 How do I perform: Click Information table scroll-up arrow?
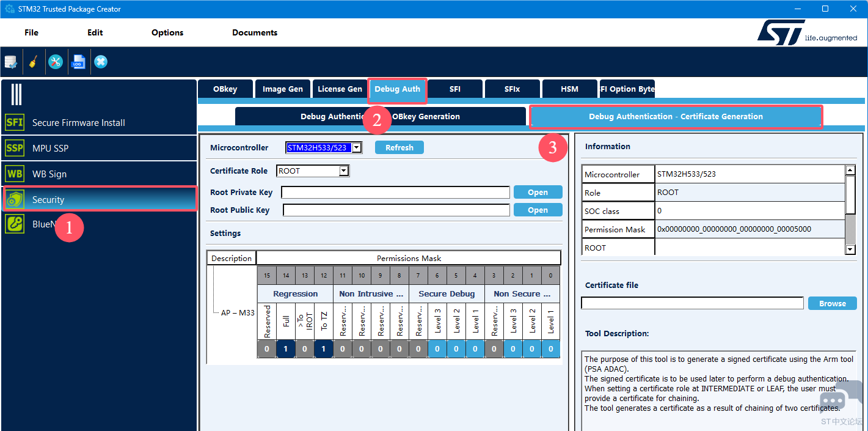850,170
